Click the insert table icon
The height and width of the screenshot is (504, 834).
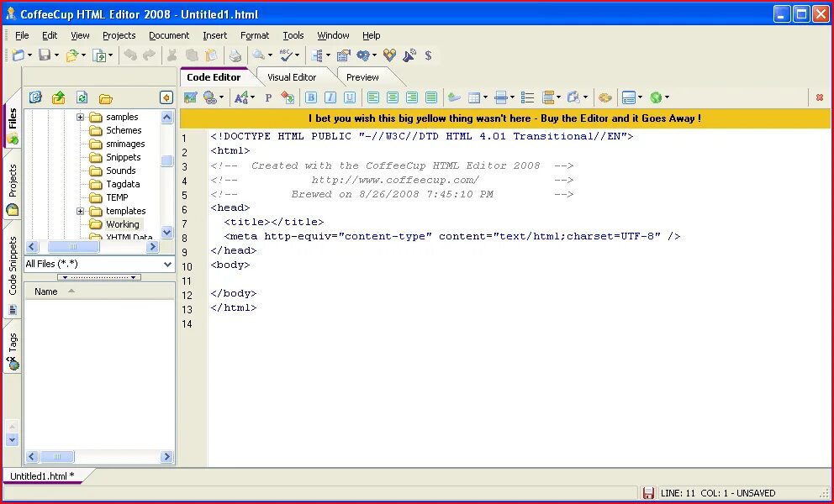[x=474, y=97]
